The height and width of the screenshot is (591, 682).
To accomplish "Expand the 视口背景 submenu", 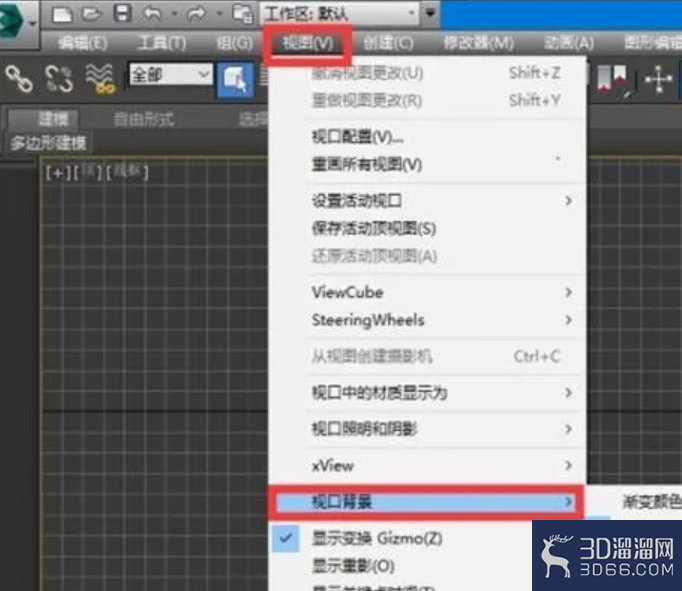I will click(426, 502).
